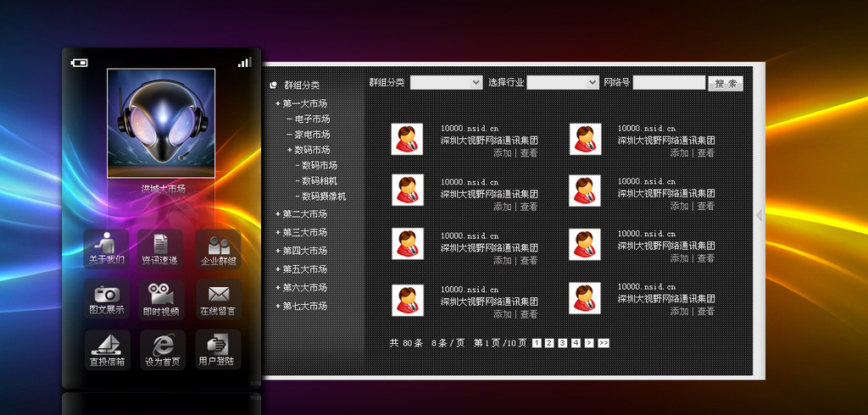Expand the 第七大市场 tree node
The height and width of the screenshot is (415, 868).
pyautogui.click(x=301, y=306)
